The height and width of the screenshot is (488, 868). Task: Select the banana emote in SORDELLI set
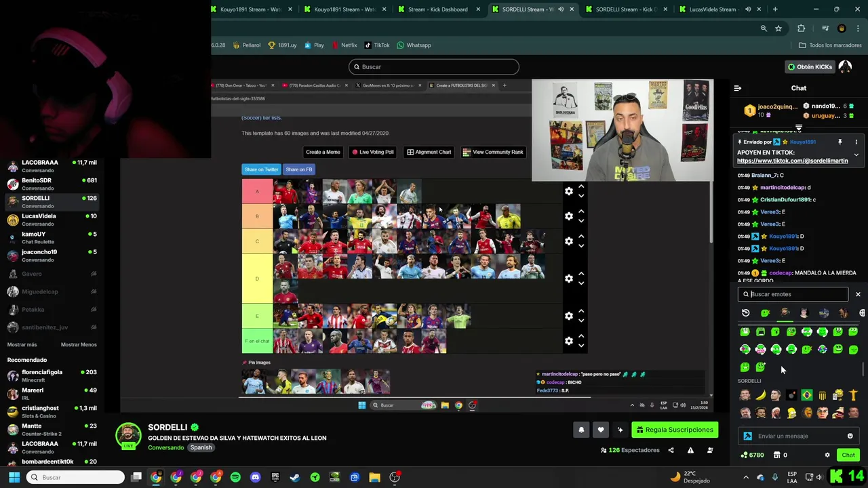point(761,395)
